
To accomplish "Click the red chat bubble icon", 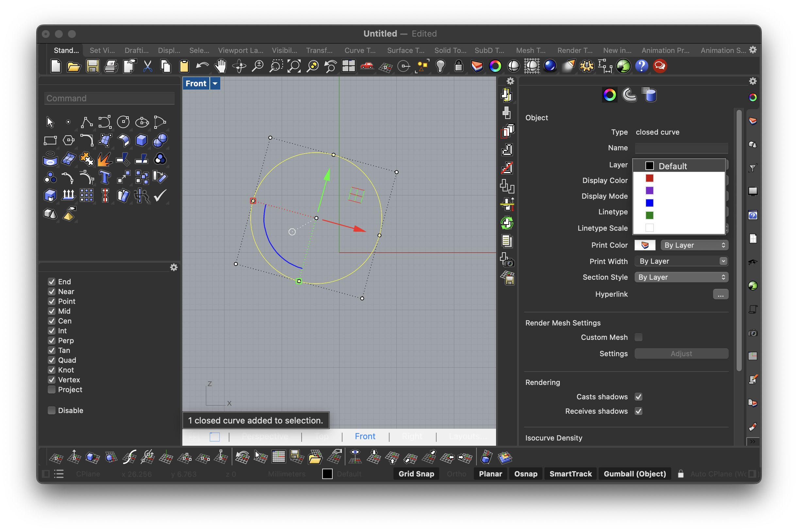I will 660,66.
